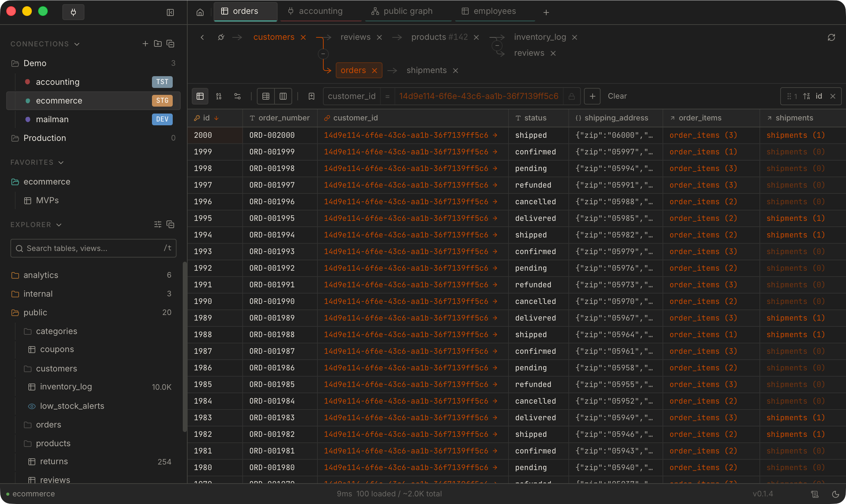Switch to the employees tab
The width and height of the screenshot is (846, 504).
[x=495, y=11]
